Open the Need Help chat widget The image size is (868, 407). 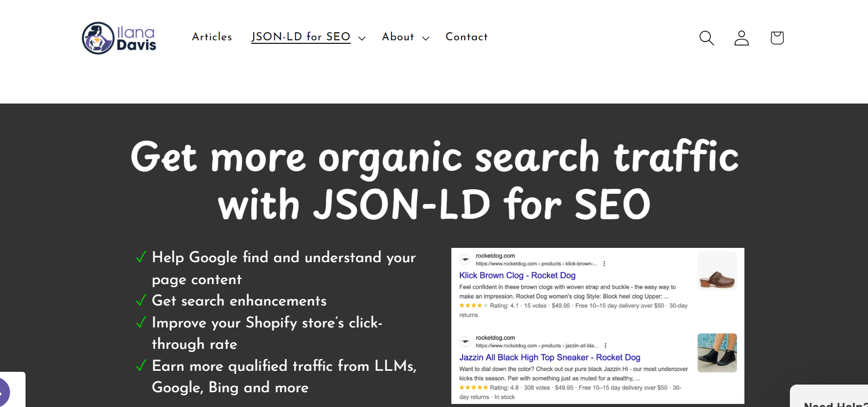pyautogui.click(x=830, y=397)
